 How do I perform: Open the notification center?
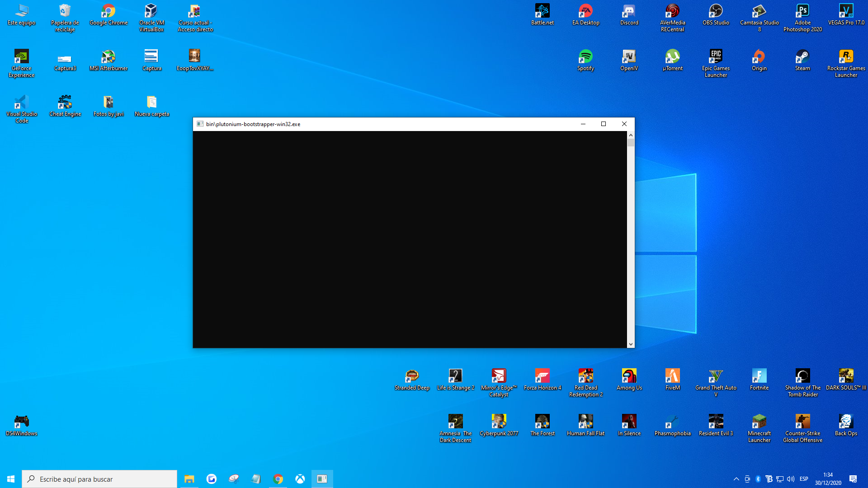coord(853,479)
